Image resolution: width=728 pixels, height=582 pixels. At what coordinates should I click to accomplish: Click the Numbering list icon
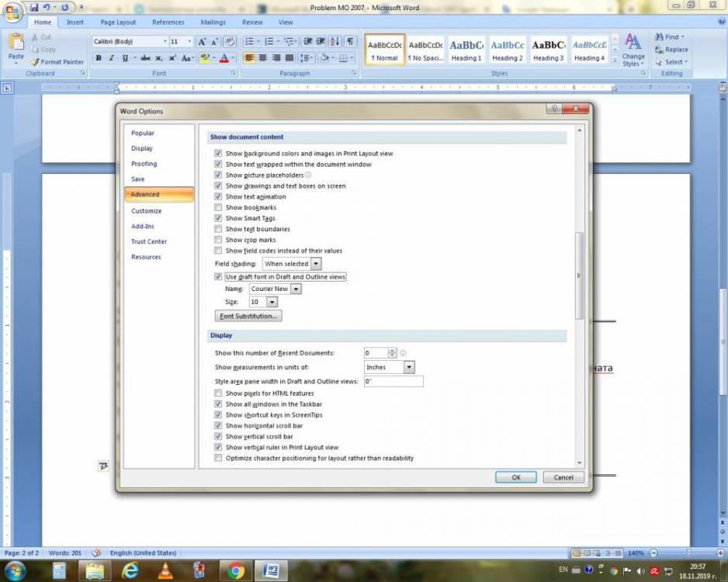269,42
